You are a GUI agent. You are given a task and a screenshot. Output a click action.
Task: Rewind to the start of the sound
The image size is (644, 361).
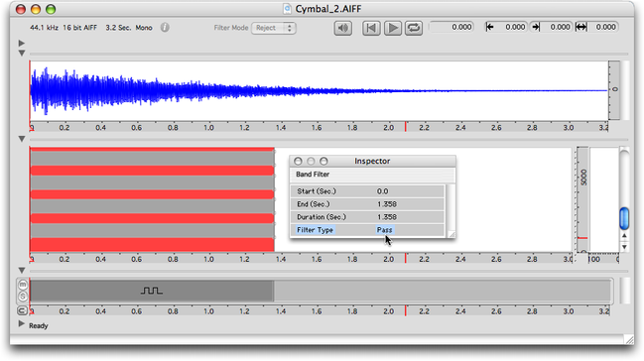click(371, 28)
